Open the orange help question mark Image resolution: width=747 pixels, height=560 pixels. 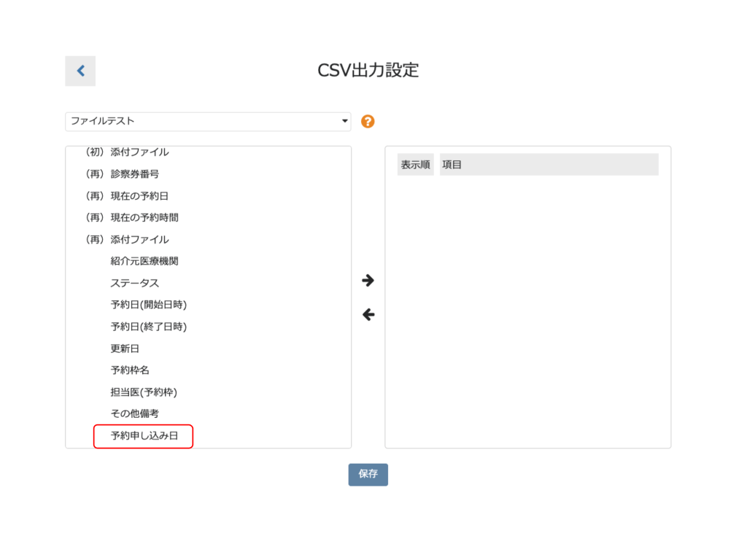pyautogui.click(x=368, y=122)
